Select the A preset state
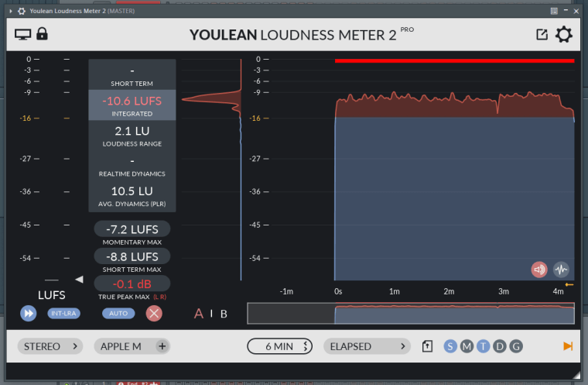Screen dimensions: 588x385 click(199, 314)
